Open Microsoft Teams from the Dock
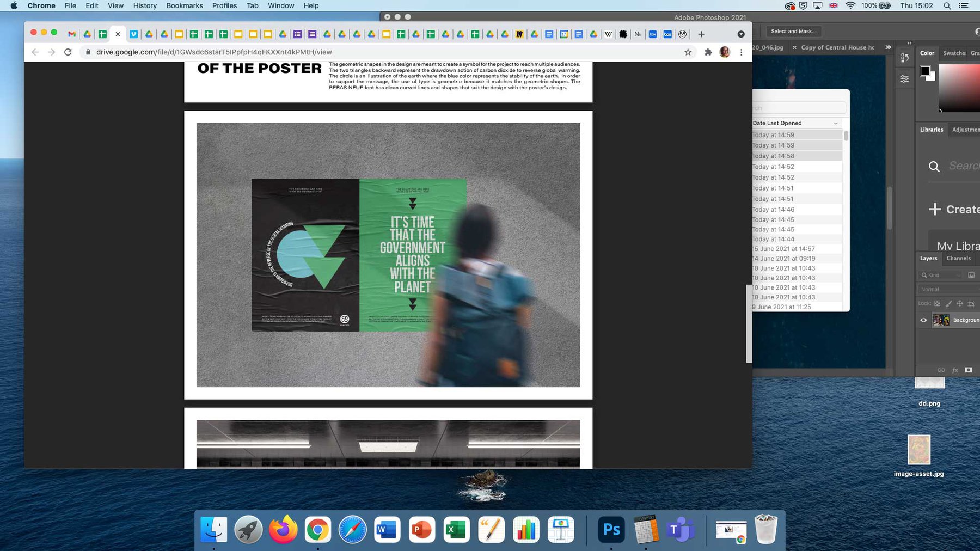Viewport: 980px width, 551px height. click(681, 529)
